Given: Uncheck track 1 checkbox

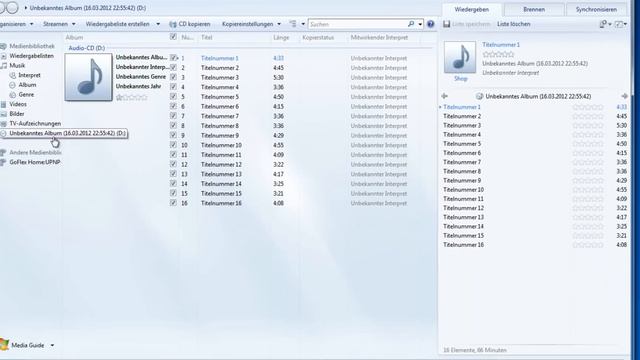Looking at the screenshot, I should click(173, 58).
